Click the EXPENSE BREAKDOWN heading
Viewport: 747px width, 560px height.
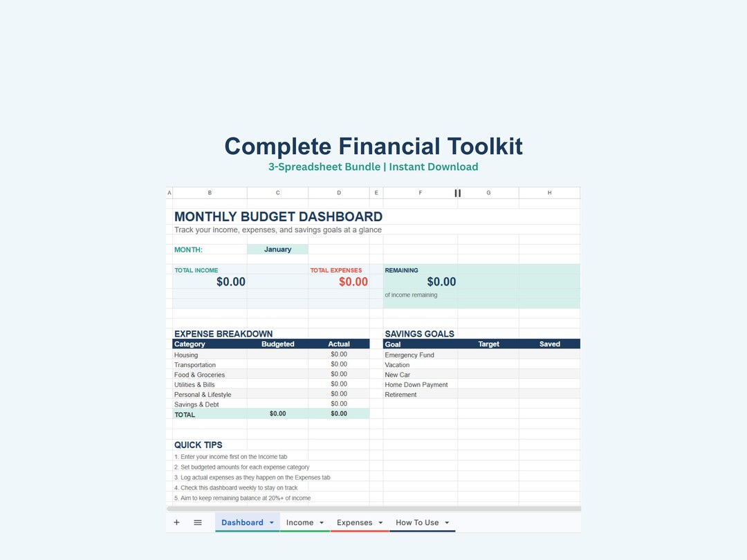point(223,334)
